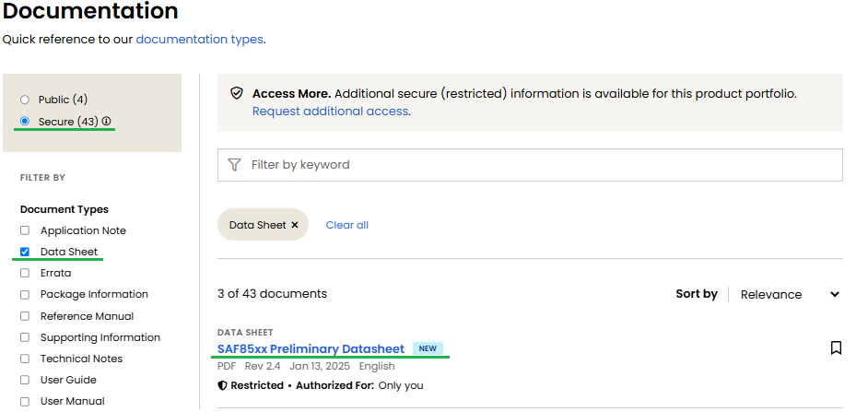Remove the Data Sheet filter chip

(295, 225)
